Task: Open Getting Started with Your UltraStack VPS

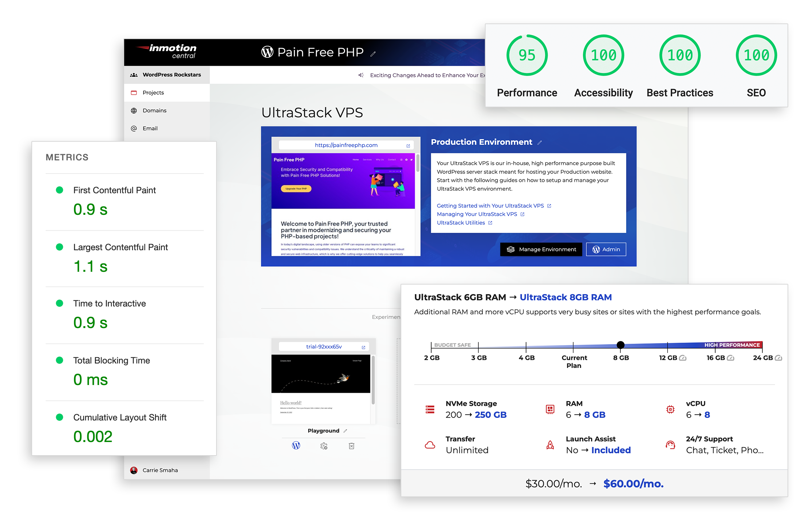Action: click(490, 206)
